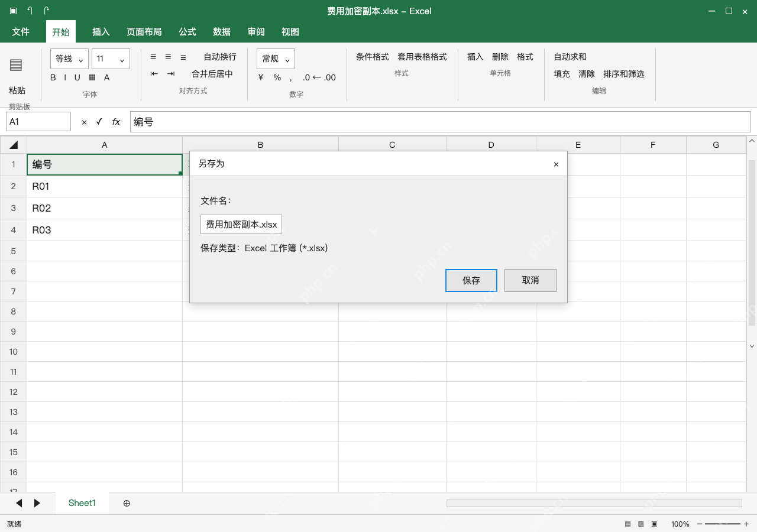Open the 文件 menu
The width and height of the screenshot is (757, 532).
point(21,32)
